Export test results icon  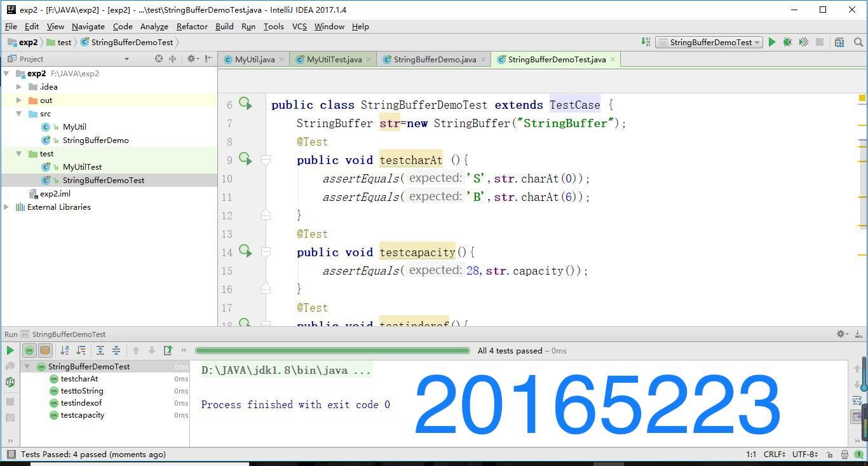(168, 350)
